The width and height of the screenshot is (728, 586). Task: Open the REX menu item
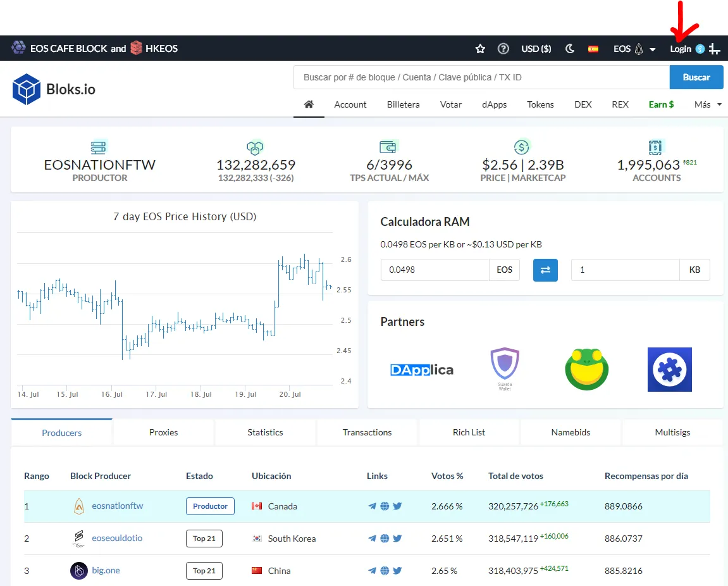[620, 104]
